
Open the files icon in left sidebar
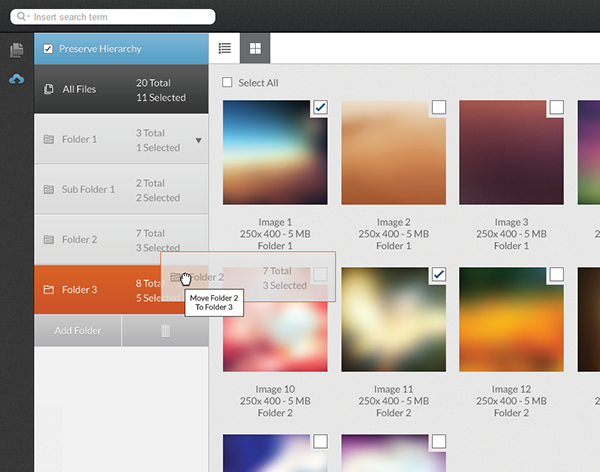tap(16, 50)
